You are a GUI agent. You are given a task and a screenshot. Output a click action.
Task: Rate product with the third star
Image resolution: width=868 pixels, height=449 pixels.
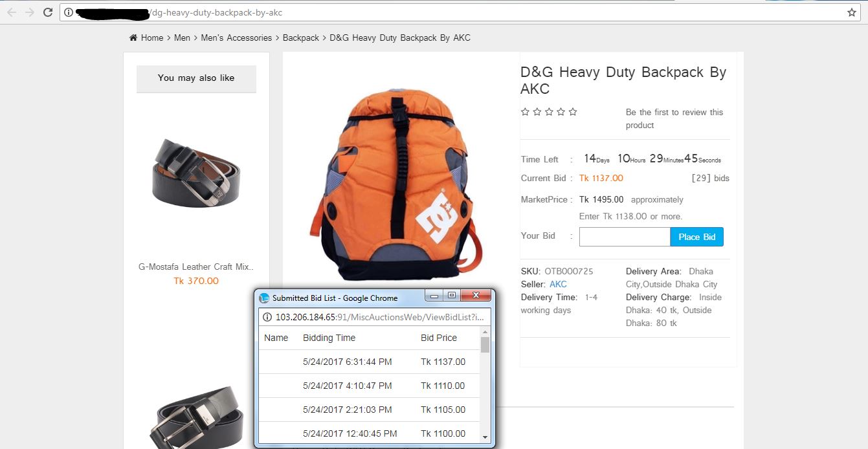(549, 112)
